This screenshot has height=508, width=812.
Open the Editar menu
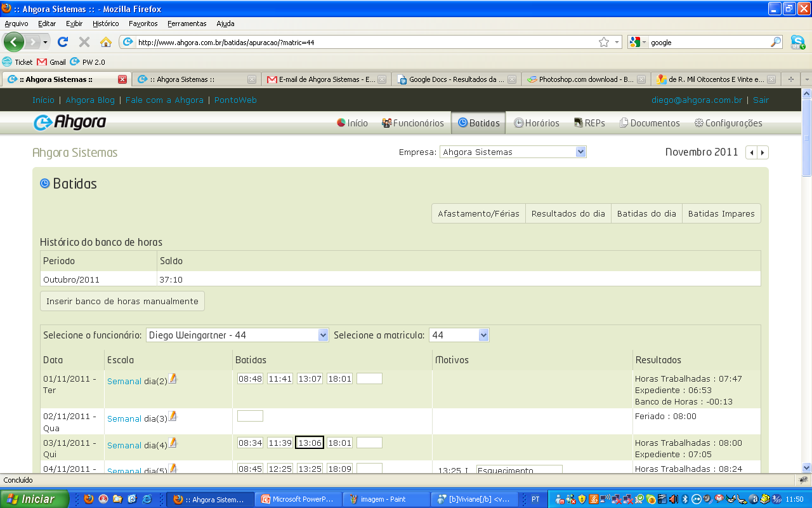47,23
